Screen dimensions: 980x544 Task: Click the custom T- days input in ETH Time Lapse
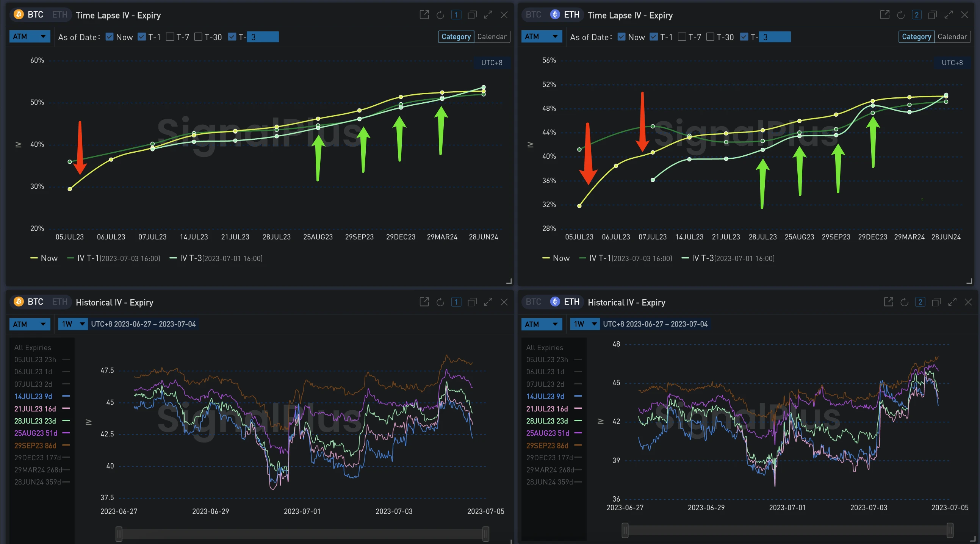774,37
